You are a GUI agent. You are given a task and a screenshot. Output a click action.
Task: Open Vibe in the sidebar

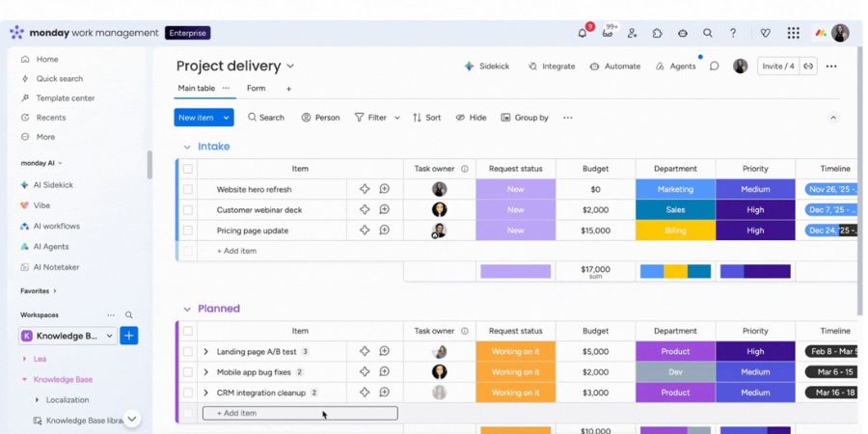point(36,205)
